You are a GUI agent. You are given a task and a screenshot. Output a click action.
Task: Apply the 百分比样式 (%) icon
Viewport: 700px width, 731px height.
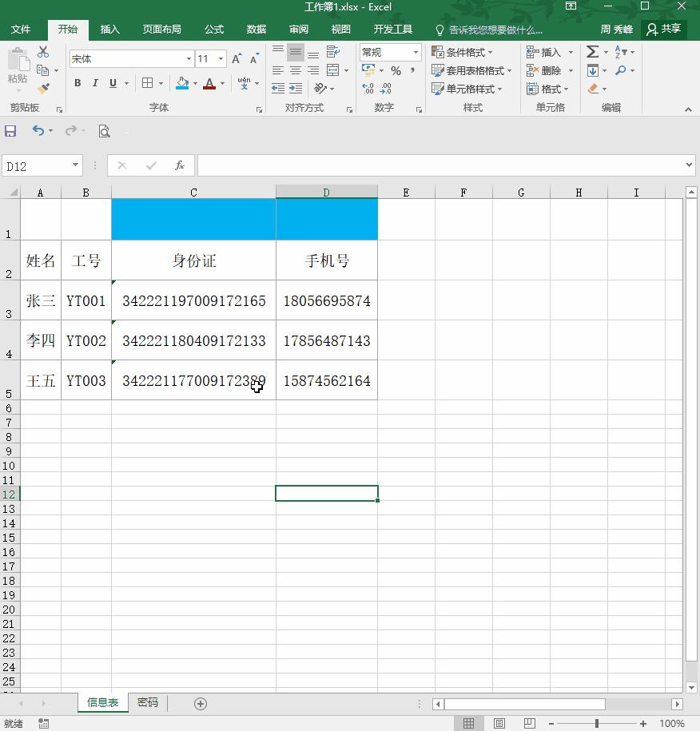point(396,70)
